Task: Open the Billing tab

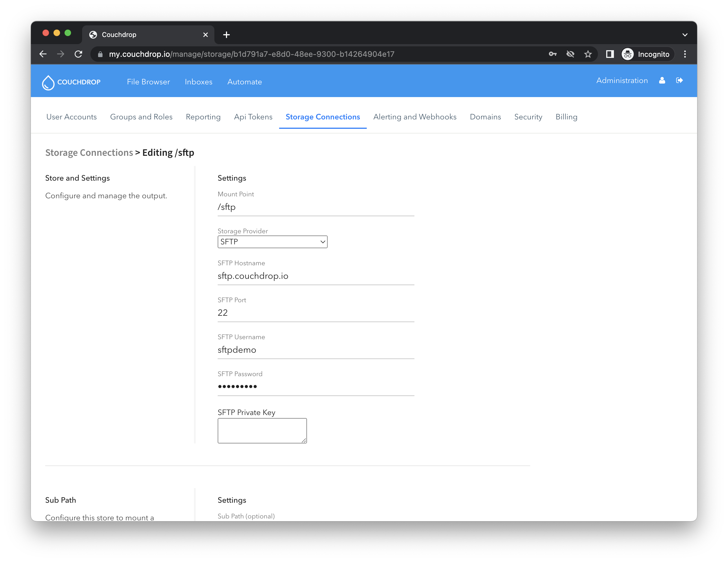Action: point(566,117)
